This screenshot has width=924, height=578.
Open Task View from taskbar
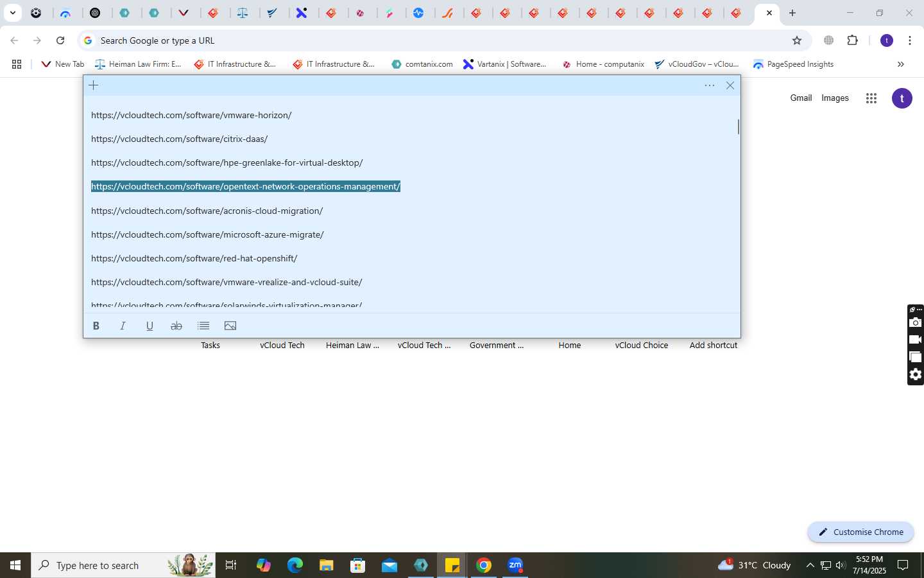click(x=231, y=565)
